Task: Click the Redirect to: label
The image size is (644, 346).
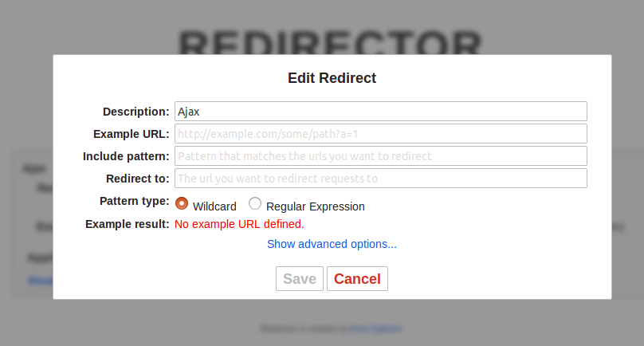Action: coord(138,179)
